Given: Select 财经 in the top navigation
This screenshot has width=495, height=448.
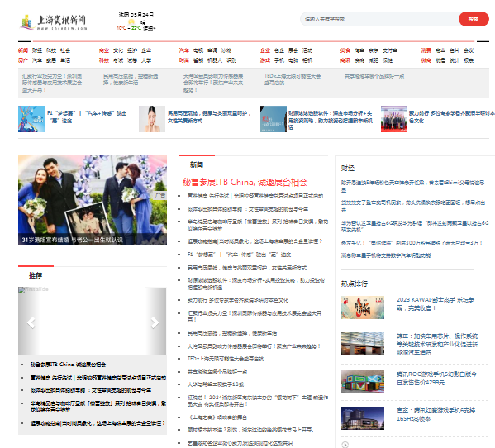Looking at the screenshot, I should click(x=37, y=50).
